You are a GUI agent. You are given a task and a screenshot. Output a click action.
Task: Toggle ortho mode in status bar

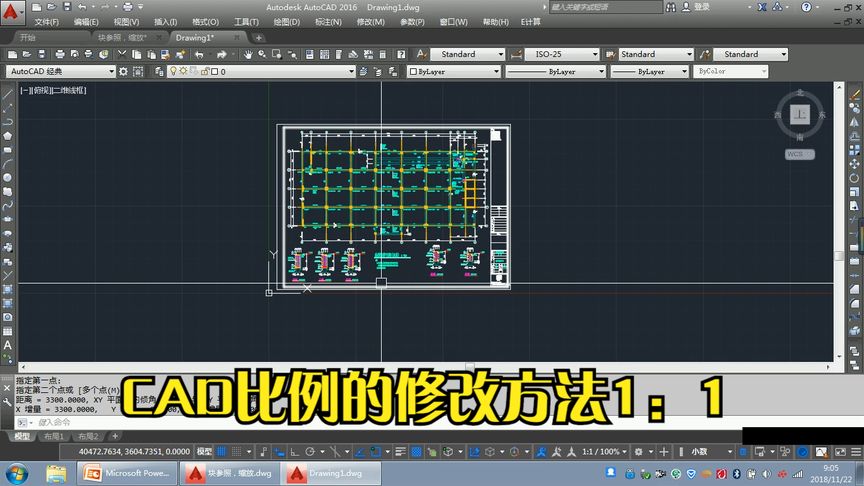295,452
